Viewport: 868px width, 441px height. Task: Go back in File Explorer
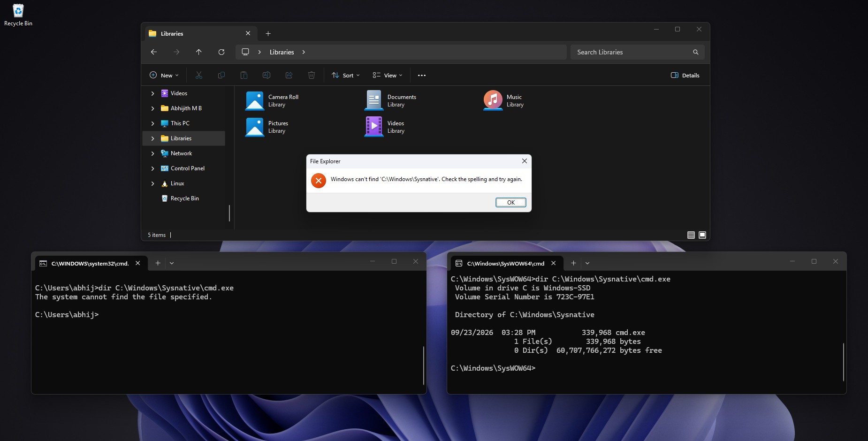pos(154,52)
